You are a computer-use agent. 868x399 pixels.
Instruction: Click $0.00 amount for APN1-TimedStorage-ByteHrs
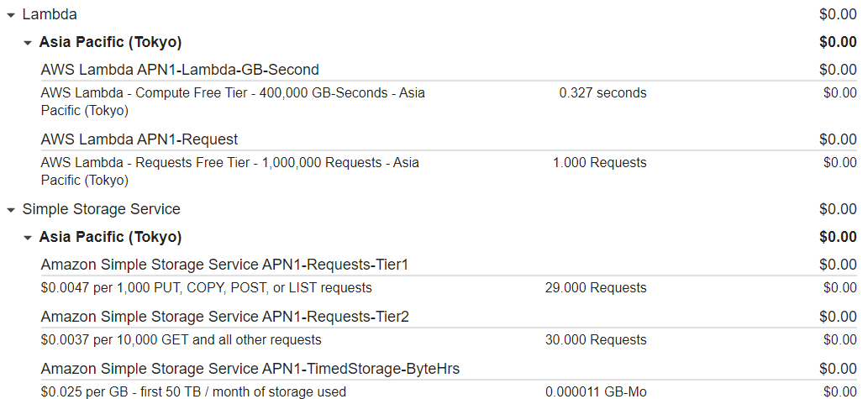point(838,369)
